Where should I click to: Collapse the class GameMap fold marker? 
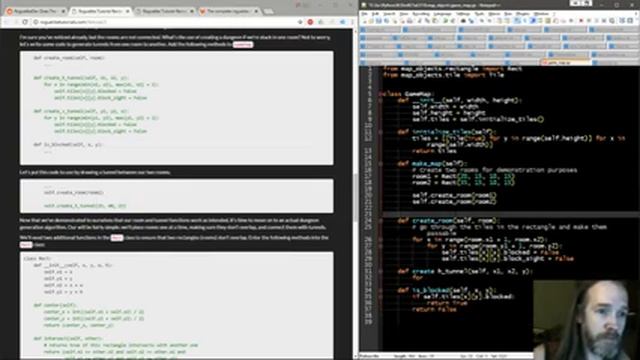point(380,93)
